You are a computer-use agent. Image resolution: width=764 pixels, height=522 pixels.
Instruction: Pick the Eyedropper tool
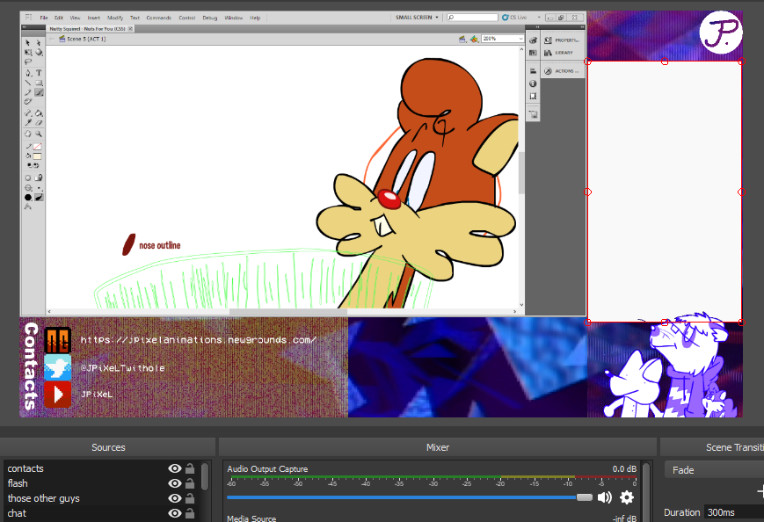28,122
